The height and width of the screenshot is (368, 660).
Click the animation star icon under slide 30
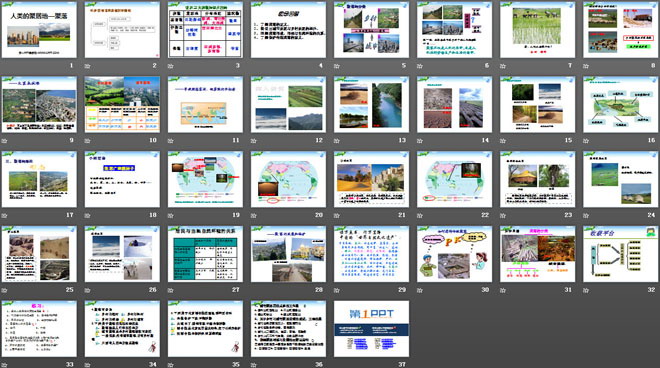click(x=420, y=290)
